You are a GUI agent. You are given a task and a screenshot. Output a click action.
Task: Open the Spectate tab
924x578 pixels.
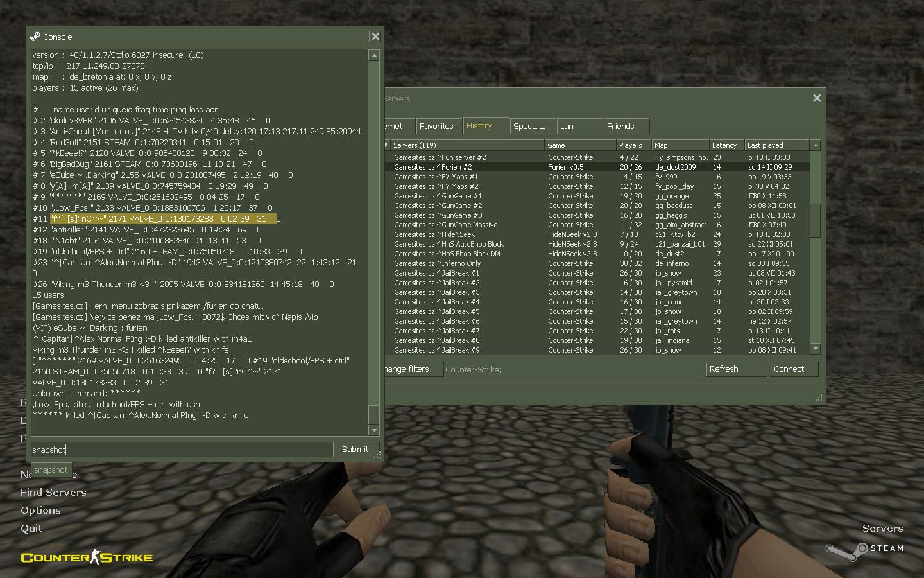coord(529,127)
